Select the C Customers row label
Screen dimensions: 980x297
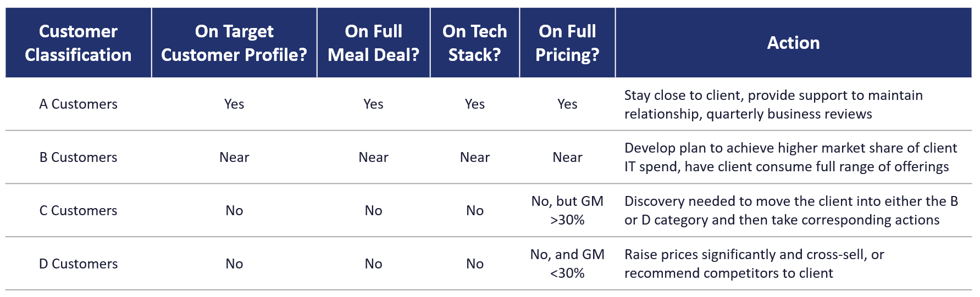[x=78, y=211]
